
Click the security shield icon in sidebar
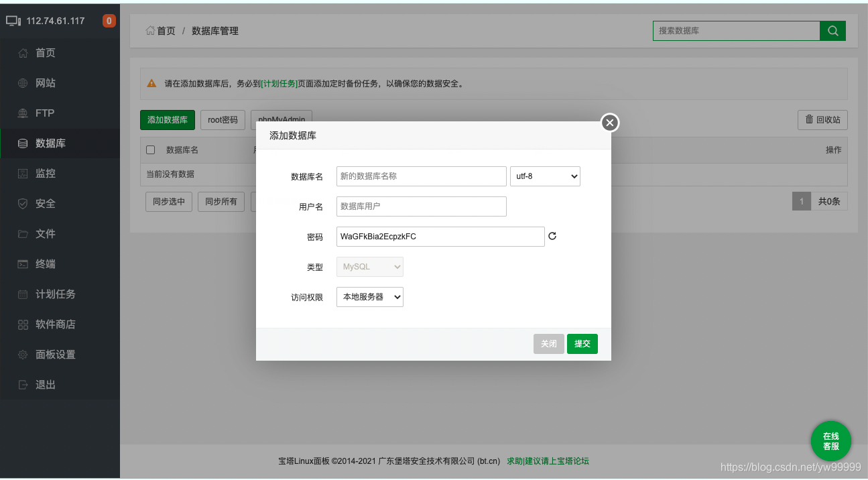pyautogui.click(x=23, y=204)
